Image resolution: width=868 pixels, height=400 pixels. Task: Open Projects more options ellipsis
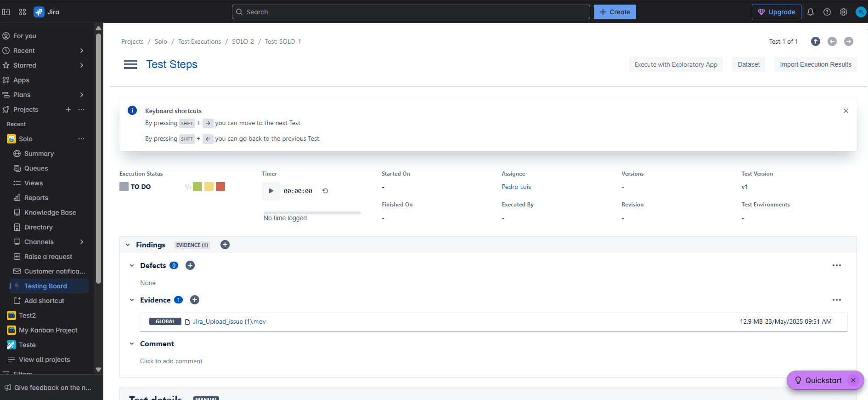pyautogui.click(x=81, y=109)
